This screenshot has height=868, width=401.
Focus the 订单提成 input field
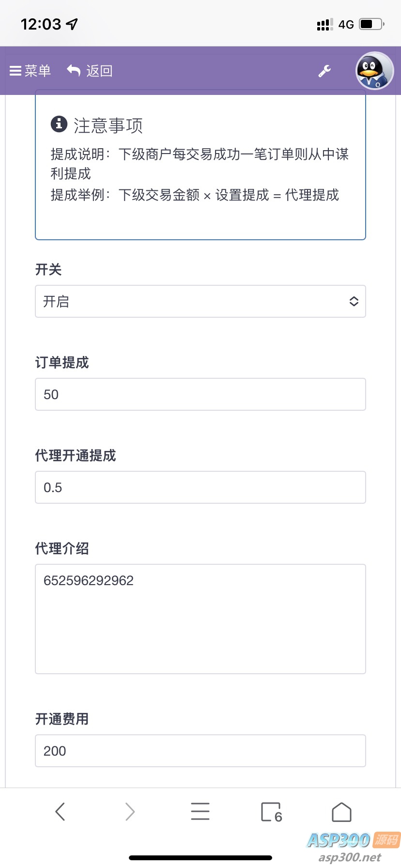(200, 394)
